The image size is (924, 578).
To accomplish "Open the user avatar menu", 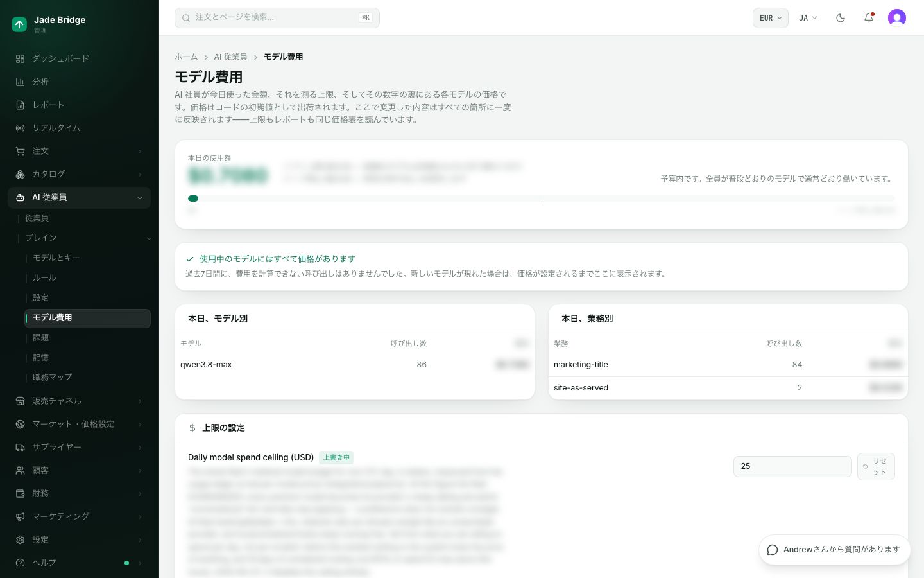I will 897,18.
